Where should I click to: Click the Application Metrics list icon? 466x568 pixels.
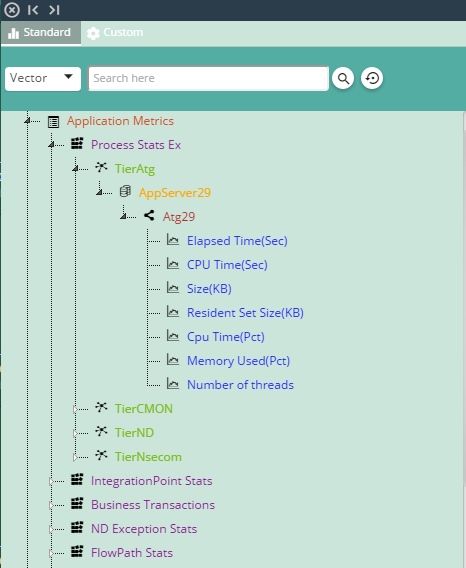53,122
